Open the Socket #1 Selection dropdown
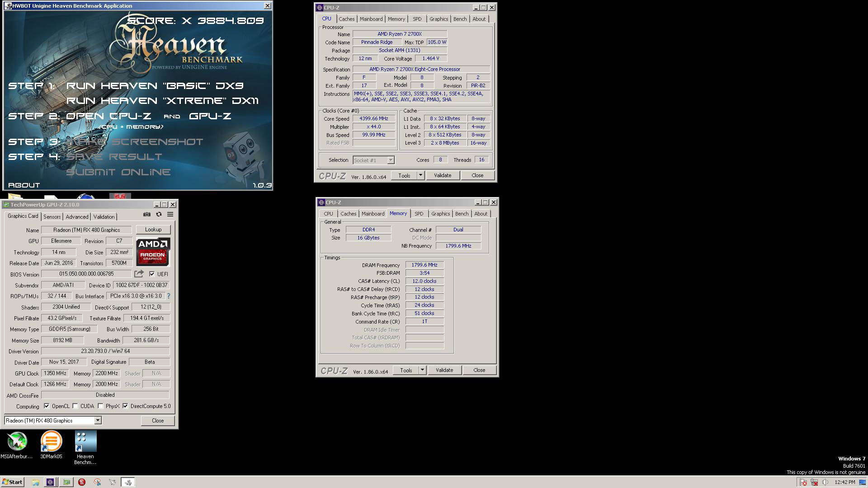Viewport: 868px width, 488px height. pos(391,160)
